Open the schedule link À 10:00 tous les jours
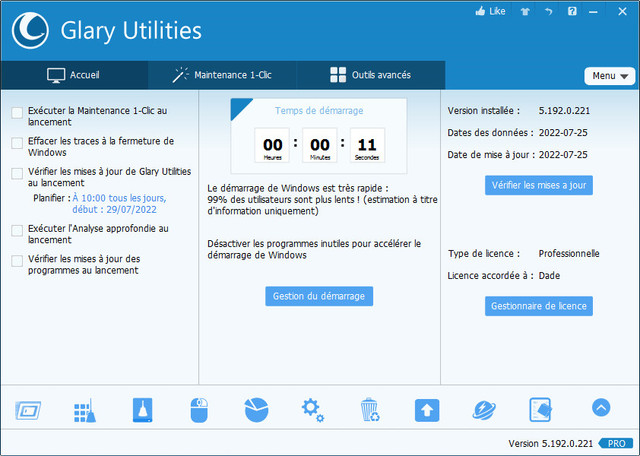Screen dimensions: 640x456 coord(119,204)
